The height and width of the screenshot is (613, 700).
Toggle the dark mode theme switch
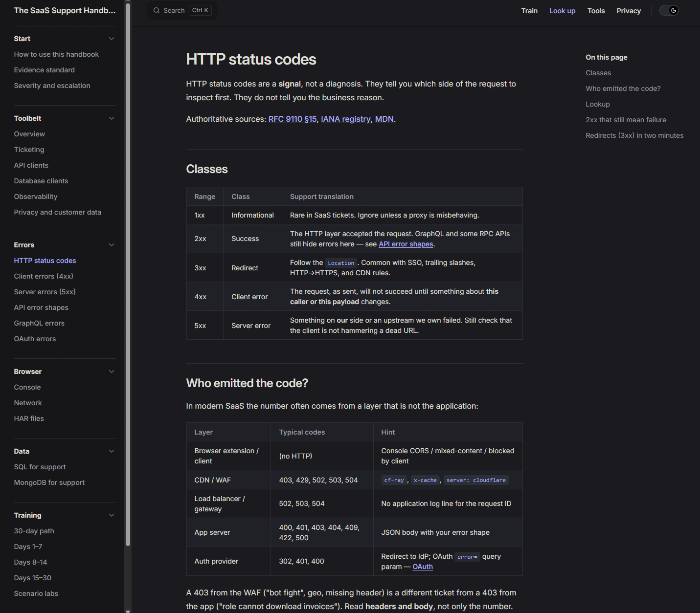[x=669, y=10]
